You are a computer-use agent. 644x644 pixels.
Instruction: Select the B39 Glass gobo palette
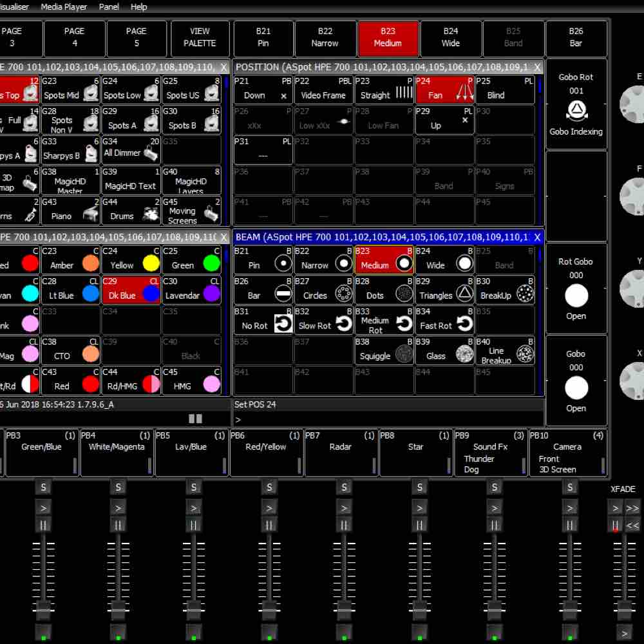pyautogui.click(x=444, y=351)
